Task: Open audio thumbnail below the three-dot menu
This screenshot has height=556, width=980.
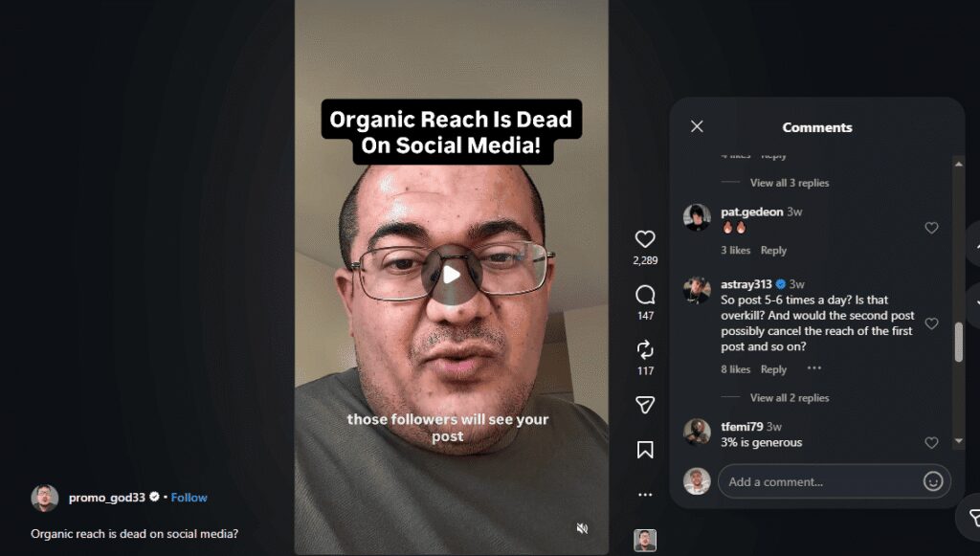Action: point(645,541)
